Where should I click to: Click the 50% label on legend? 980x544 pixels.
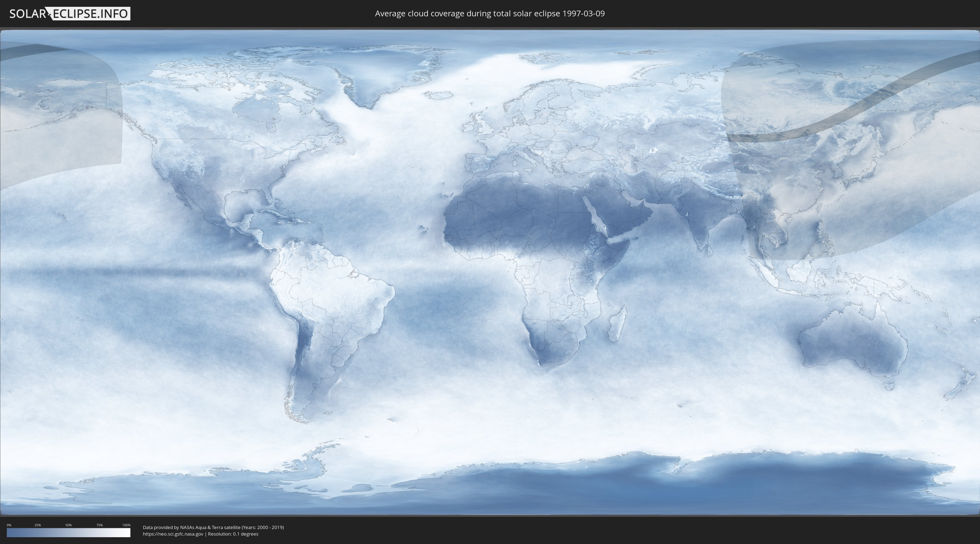click(x=69, y=525)
